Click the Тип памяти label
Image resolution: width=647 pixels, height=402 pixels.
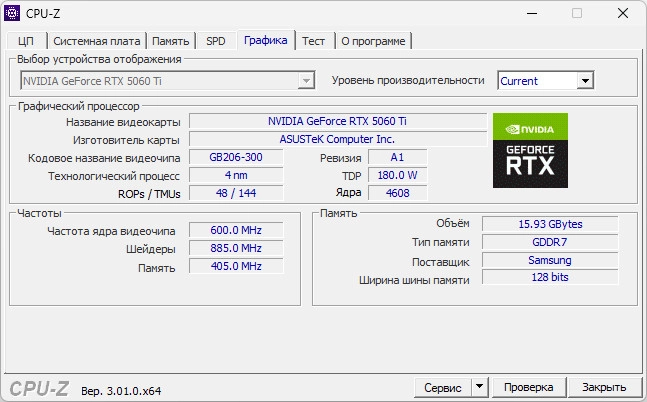click(441, 242)
